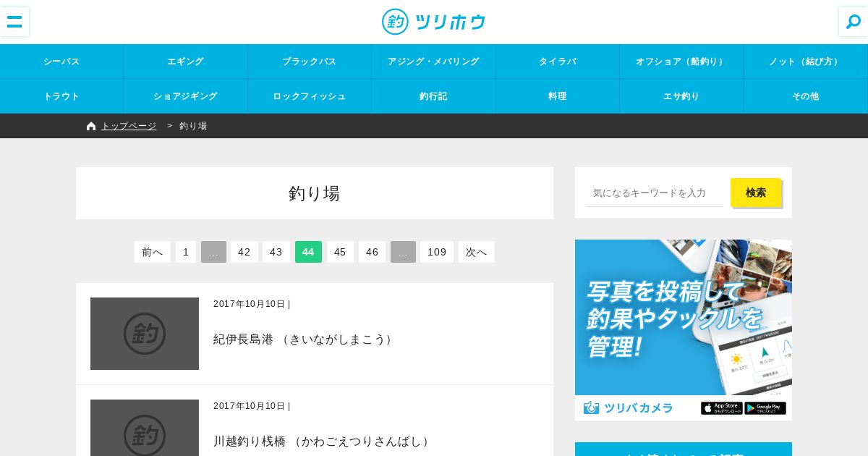Go to previous page with 前へ

point(153,252)
